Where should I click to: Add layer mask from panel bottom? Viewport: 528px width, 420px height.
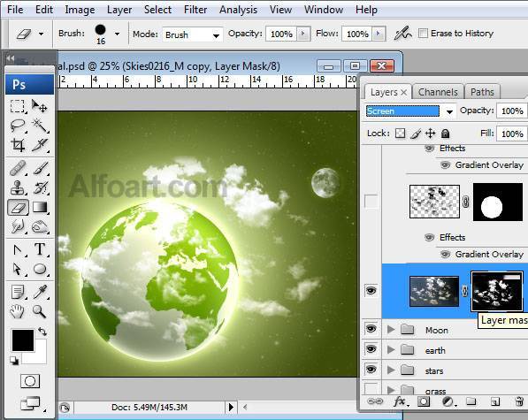[424, 401]
